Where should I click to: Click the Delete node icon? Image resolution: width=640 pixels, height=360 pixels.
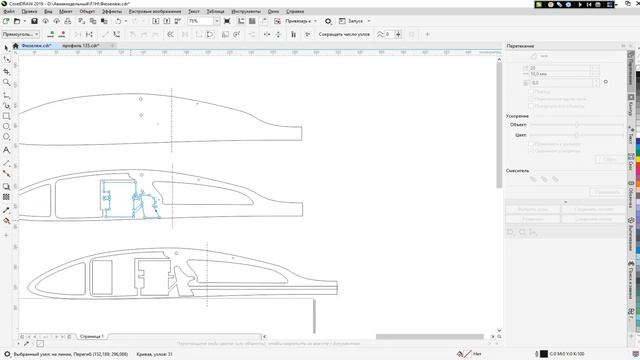(62, 34)
